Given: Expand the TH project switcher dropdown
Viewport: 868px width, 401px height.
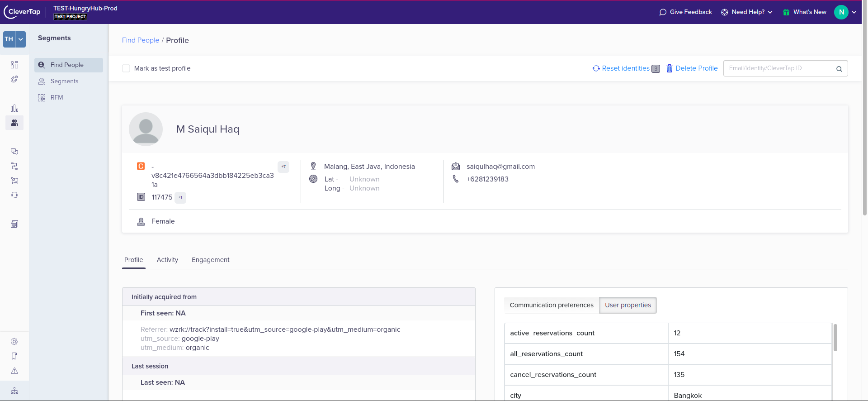Looking at the screenshot, I should pyautogui.click(x=20, y=39).
